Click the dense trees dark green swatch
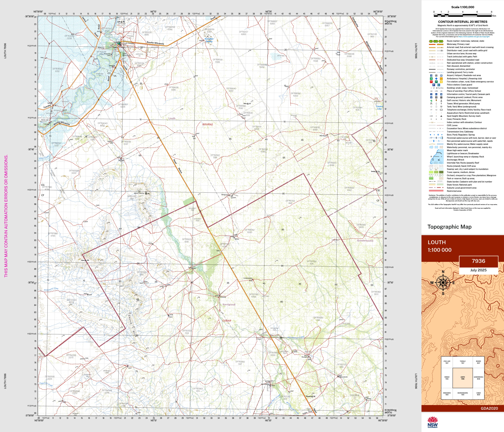 pos(441,172)
